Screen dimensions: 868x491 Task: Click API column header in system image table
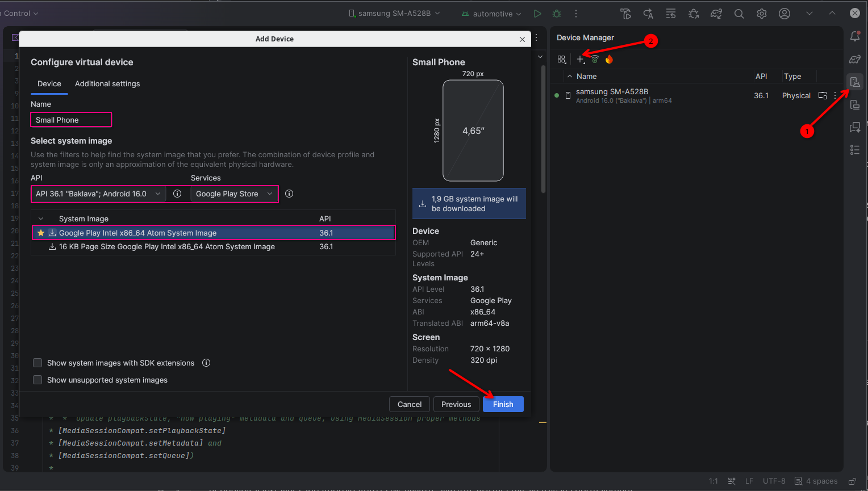tap(325, 219)
